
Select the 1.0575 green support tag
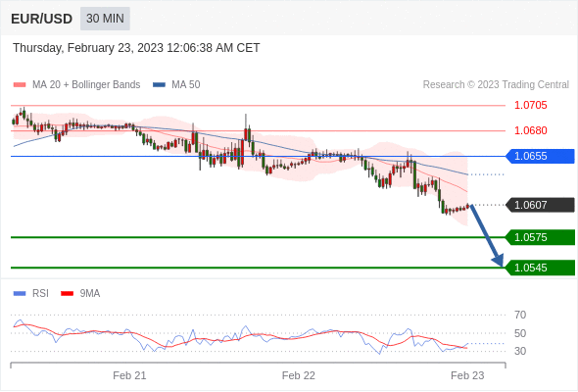click(540, 237)
